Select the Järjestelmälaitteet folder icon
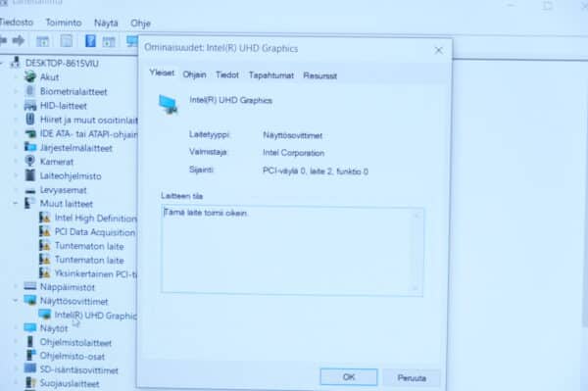 pyautogui.click(x=30, y=147)
